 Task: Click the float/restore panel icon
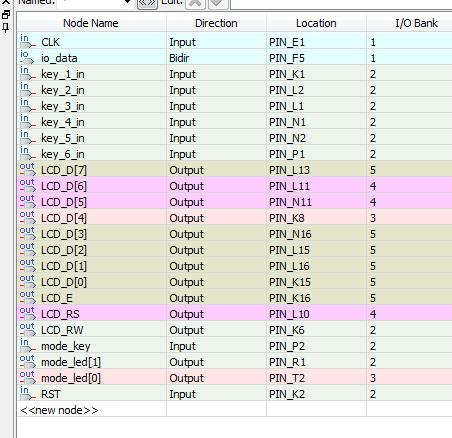click(6, 15)
